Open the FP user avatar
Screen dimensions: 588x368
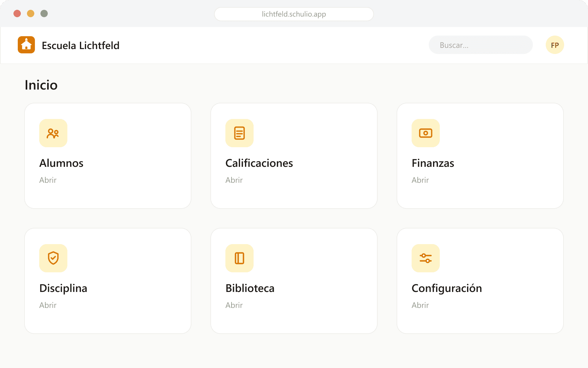(x=555, y=45)
